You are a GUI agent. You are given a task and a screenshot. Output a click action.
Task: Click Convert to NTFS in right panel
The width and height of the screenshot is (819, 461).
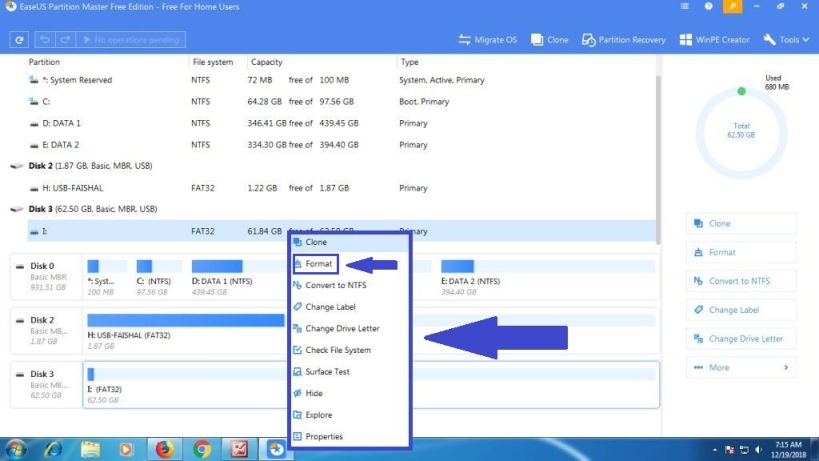tap(741, 281)
